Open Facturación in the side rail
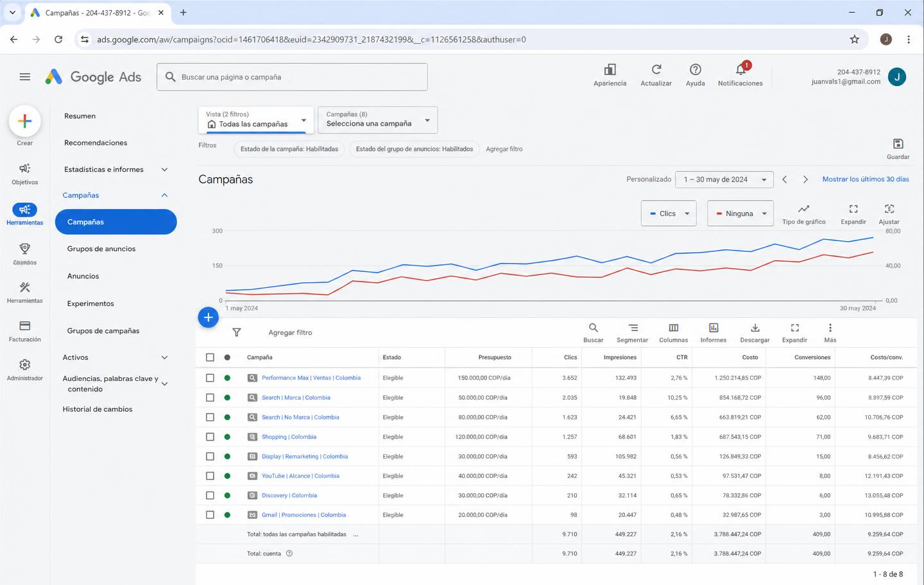Viewport: 924px width, 585px height. [25, 331]
